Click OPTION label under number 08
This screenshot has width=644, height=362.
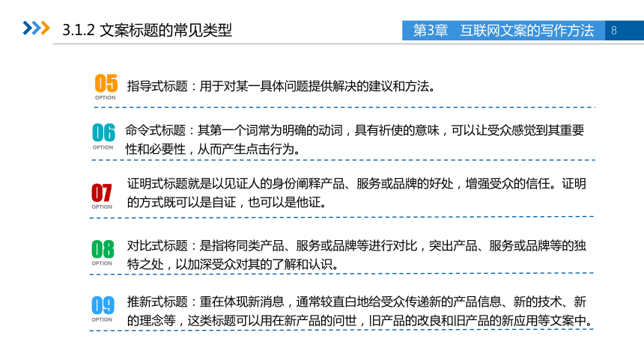click(x=102, y=263)
